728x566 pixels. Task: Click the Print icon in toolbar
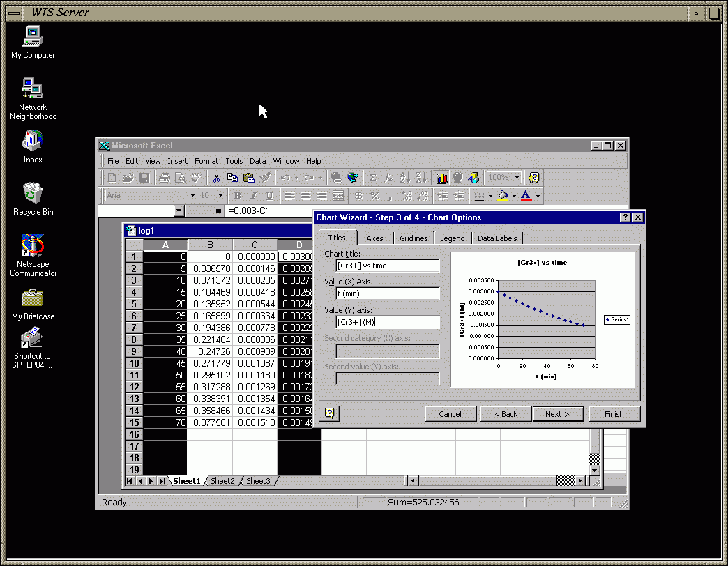[165, 178]
